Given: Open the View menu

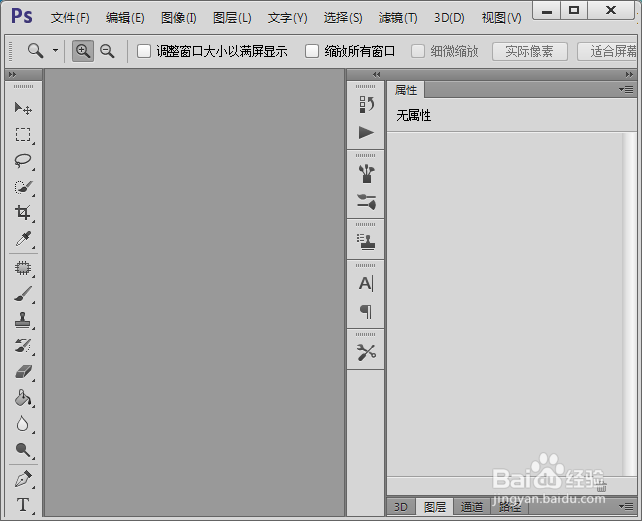Looking at the screenshot, I should point(502,18).
